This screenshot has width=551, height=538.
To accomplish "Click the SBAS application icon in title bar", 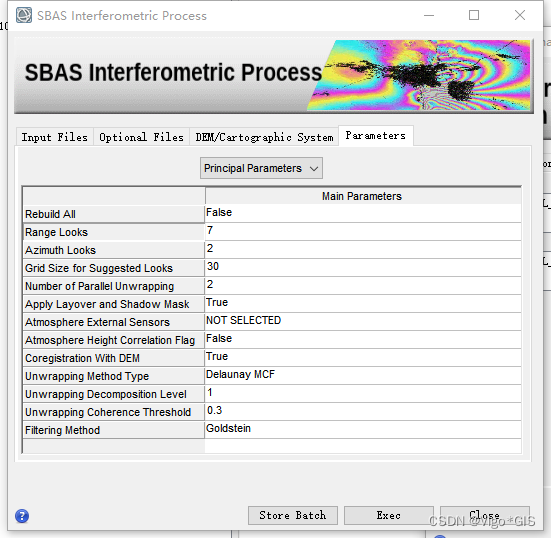I will [x=24, y=15].
